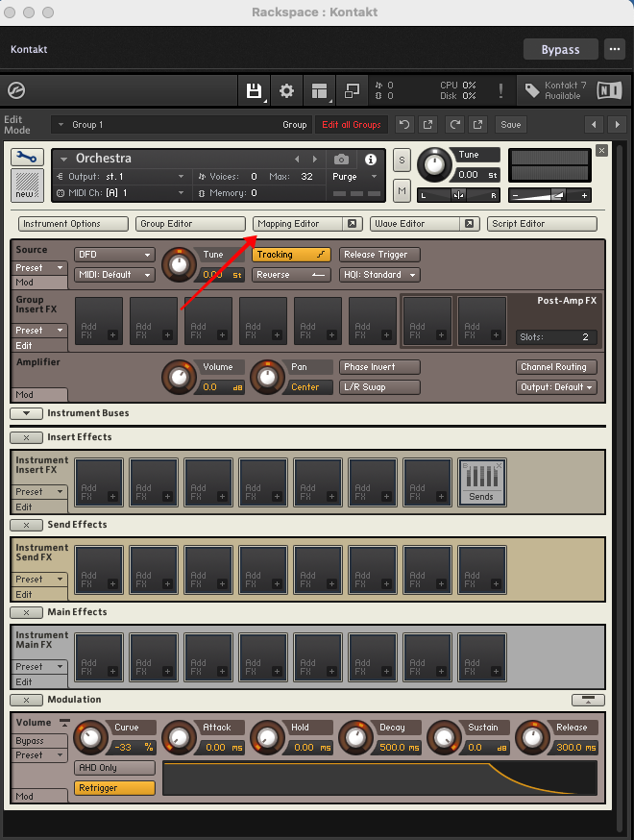634x840 pixels.
Task: Click the Kontakt logo icon
Action: click(x=16, y=90)
